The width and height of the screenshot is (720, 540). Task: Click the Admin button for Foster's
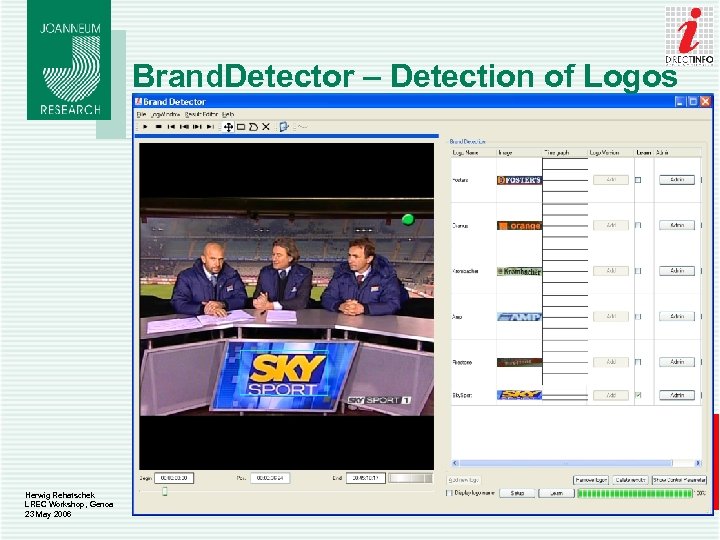(677, 180)
